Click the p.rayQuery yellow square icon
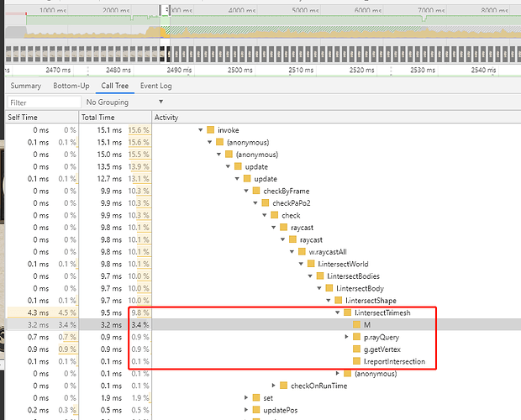521x420 pixels. click(356, 337)
